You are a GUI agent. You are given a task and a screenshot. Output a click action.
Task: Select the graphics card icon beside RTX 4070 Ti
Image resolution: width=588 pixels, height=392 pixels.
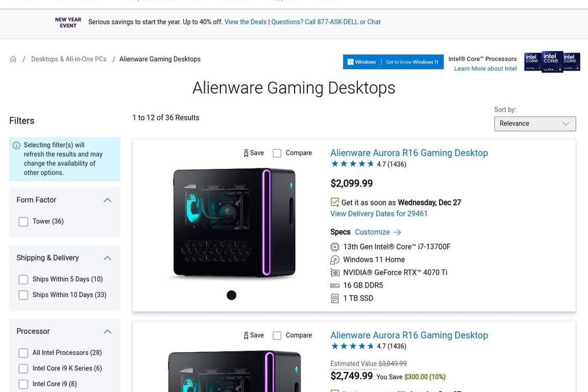point(335,272)
